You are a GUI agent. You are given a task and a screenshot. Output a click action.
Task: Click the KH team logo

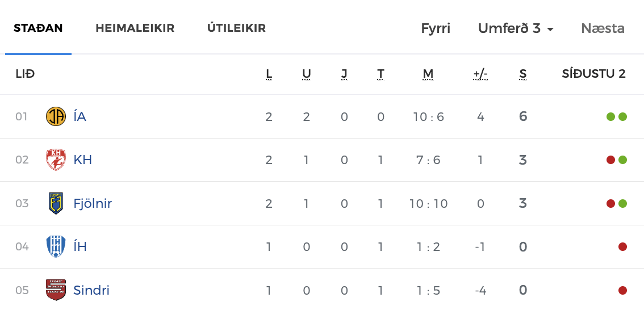click(56, 160)
